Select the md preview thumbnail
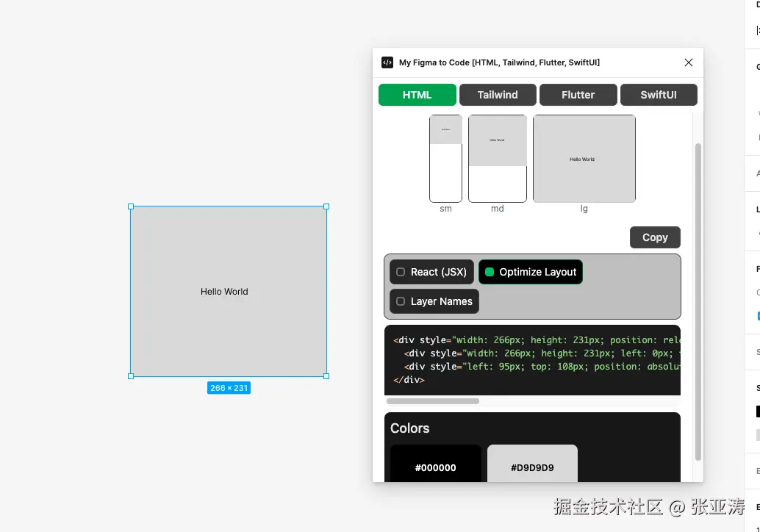Screen dimensions: 760x532 pos(498,159)
